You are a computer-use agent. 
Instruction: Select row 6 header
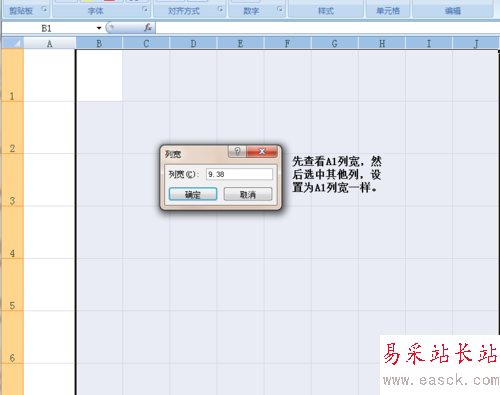click(12, 337)
